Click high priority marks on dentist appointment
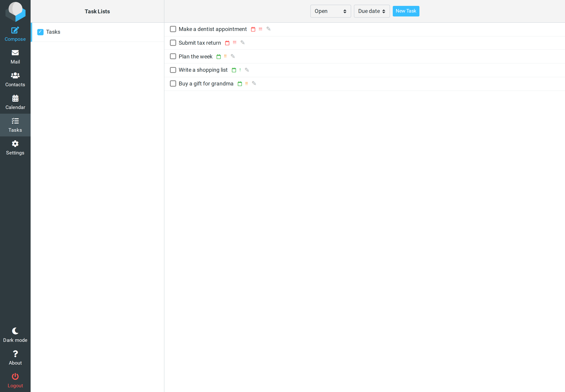The image size is (565, 392). (260, 29)
